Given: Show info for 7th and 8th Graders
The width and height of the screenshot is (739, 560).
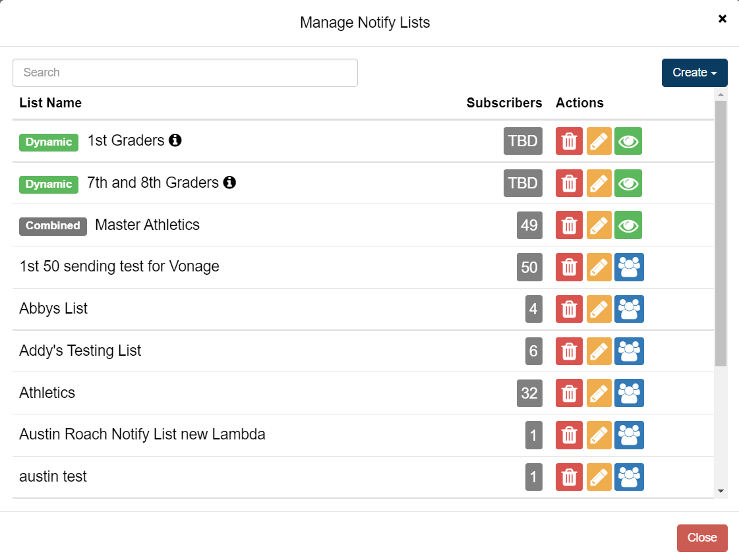Looking at the screenshot, I should point(229,182).
